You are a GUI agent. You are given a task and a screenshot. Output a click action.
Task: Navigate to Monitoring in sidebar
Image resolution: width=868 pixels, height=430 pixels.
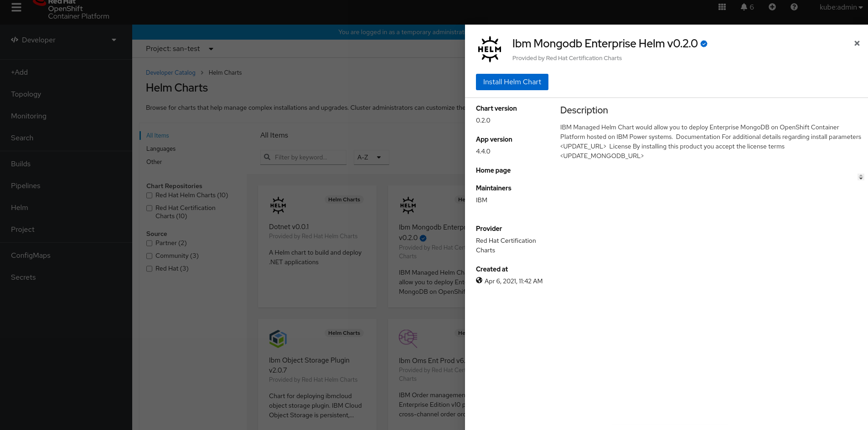[x=66, y=116]
